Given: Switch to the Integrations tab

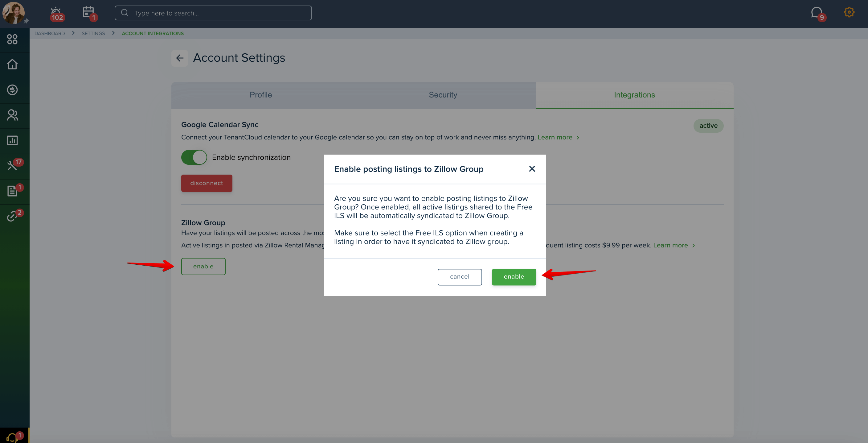Looking at the screenshot, I should (x=634, y=95).
